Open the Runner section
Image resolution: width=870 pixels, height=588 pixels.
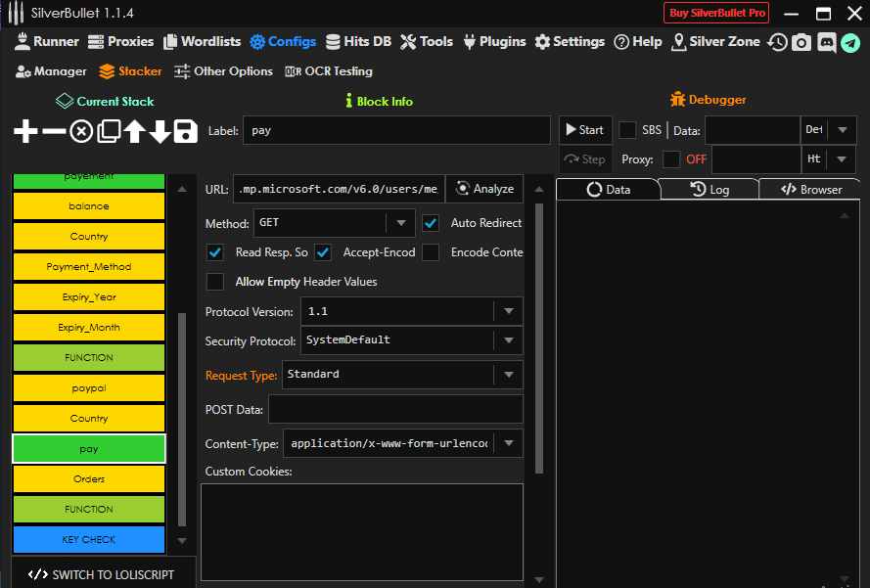[47, 42]
